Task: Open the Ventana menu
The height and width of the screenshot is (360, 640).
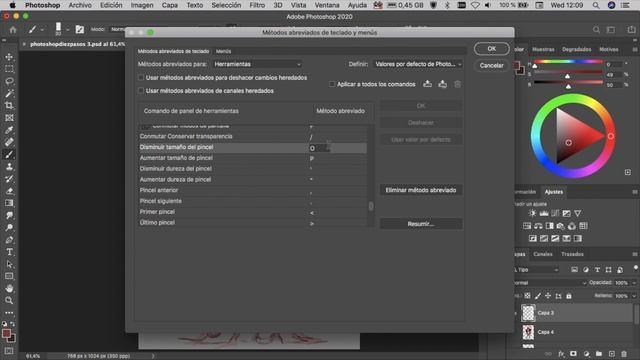Action: tap(327, 5)
